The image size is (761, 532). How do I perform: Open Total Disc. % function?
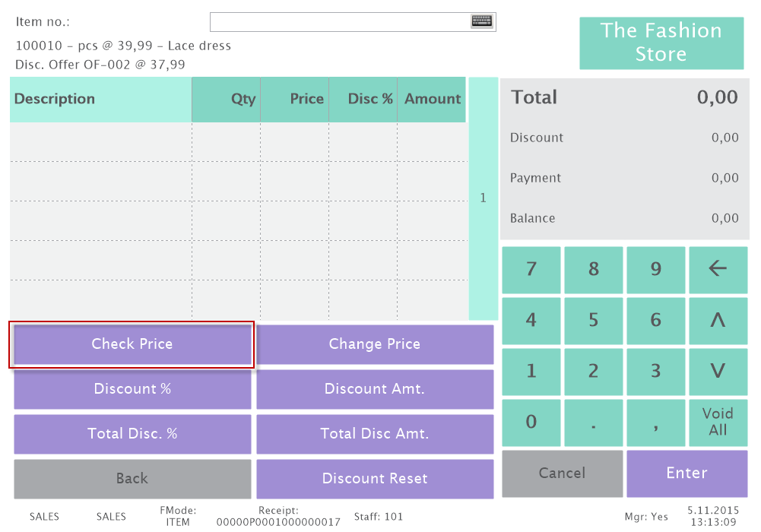[132, 434]
